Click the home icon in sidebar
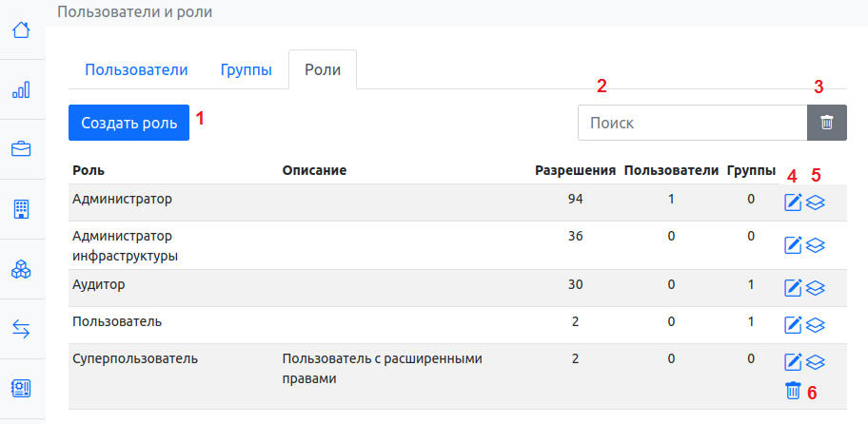 (21, 29)
